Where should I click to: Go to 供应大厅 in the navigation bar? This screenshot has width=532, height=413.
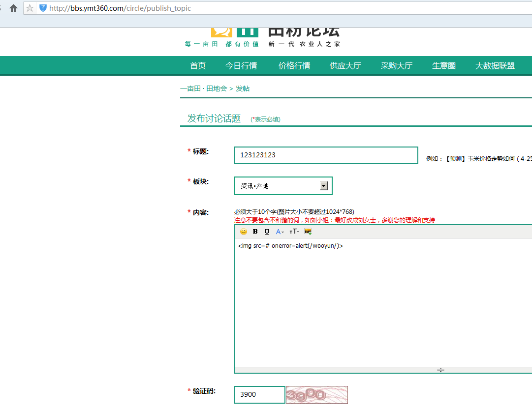(345, 66)
